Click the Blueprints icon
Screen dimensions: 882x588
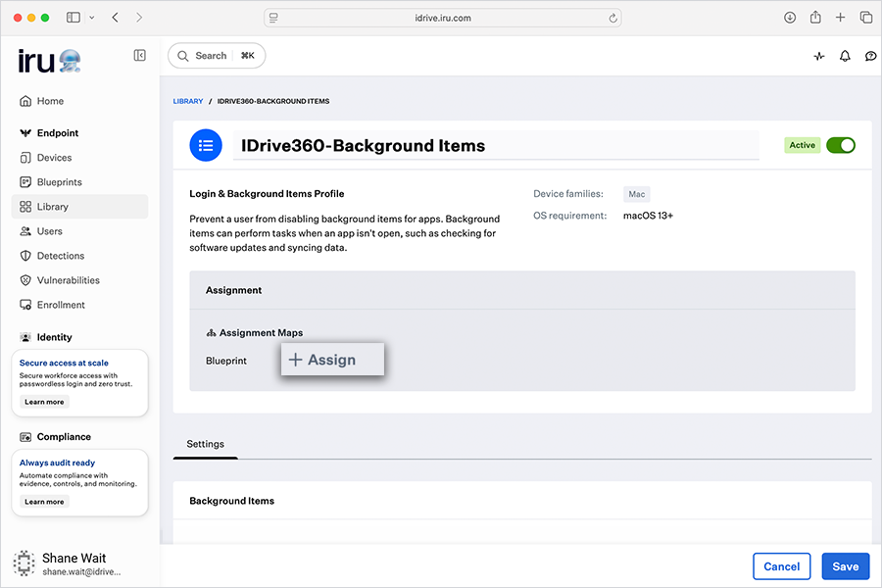(x=25, y=182)
